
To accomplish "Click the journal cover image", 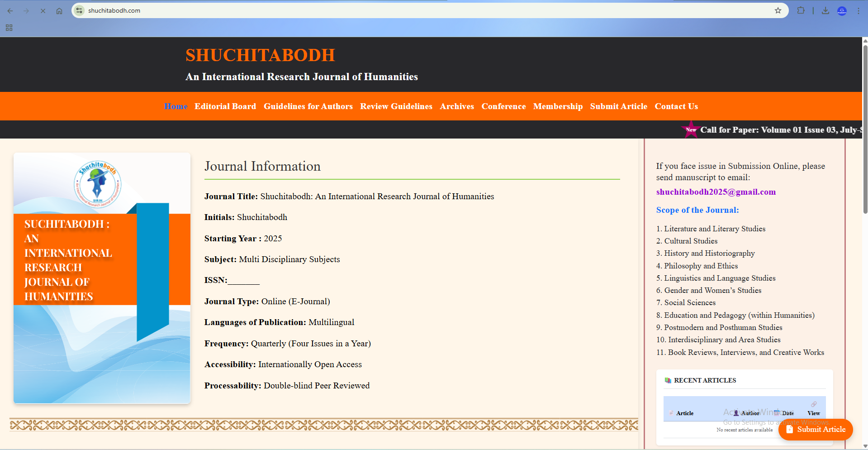I will [x=102, y=278].
